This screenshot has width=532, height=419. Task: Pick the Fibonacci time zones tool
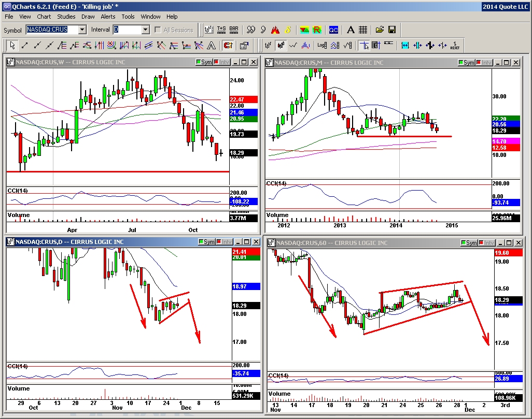[100, 45]
